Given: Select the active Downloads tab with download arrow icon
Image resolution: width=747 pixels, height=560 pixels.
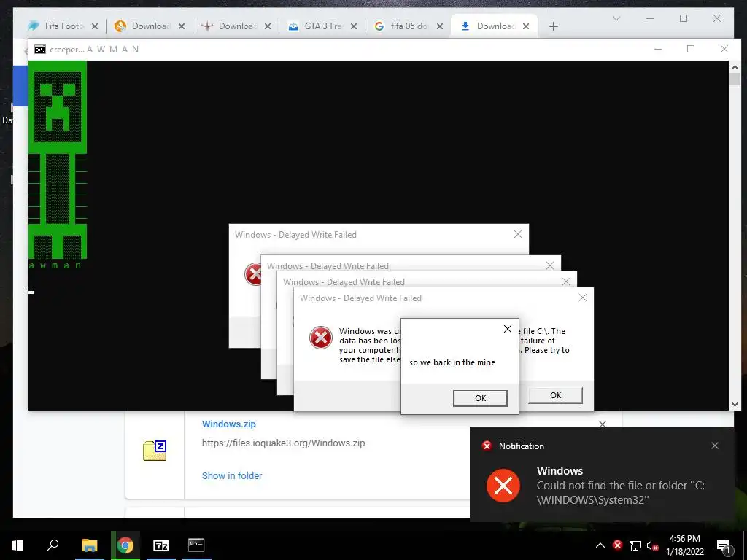Looking at the screenshot, I should click(x=492, y=26).
